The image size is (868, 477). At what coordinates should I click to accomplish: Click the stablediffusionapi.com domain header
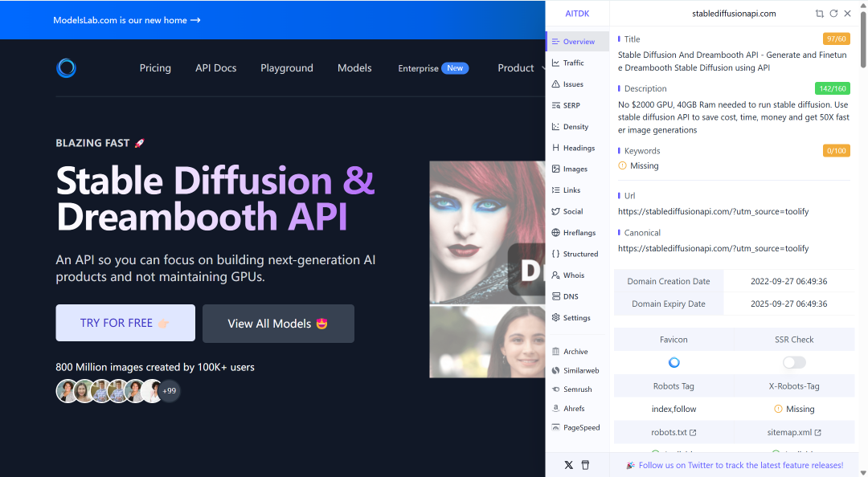click(734, 14)
